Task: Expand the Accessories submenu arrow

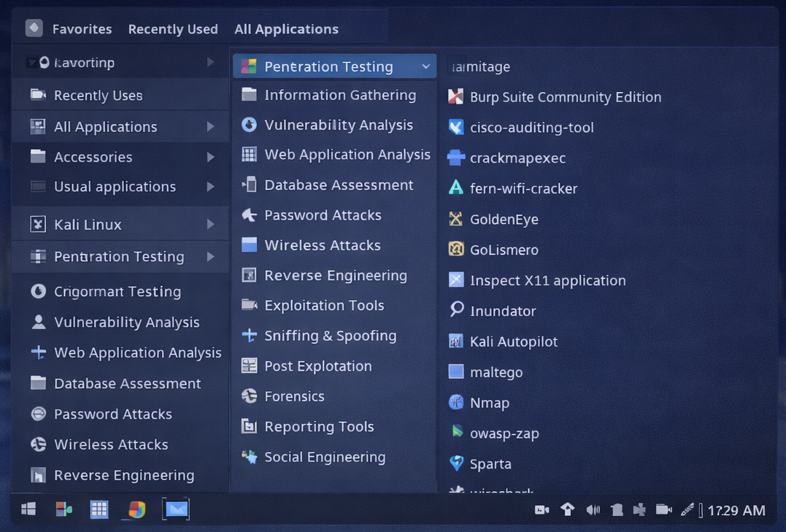Action: tap(211, 157)
